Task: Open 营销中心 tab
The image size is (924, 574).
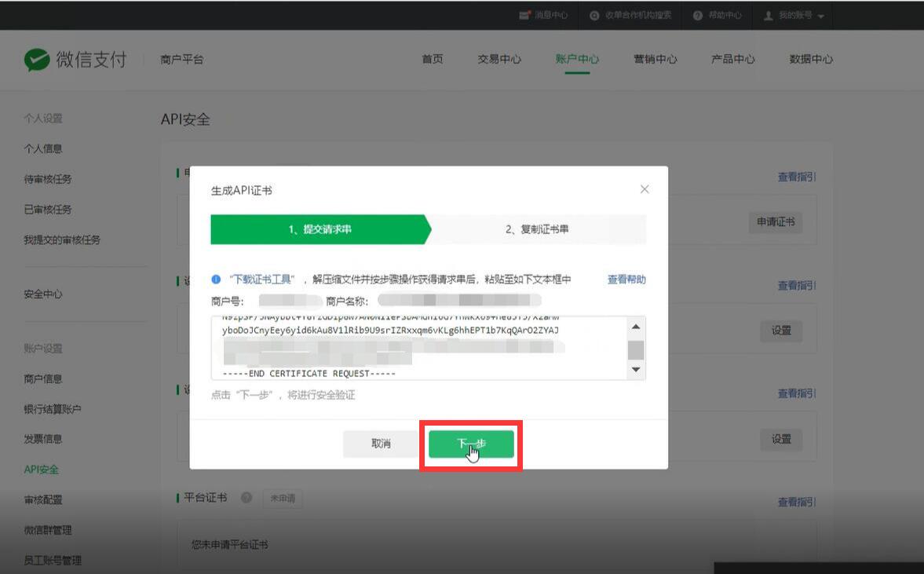Action: (x=656, y=59)
